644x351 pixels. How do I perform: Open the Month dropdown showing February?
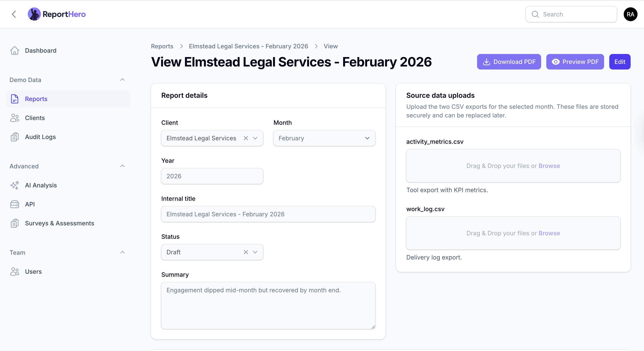[324, 138]
